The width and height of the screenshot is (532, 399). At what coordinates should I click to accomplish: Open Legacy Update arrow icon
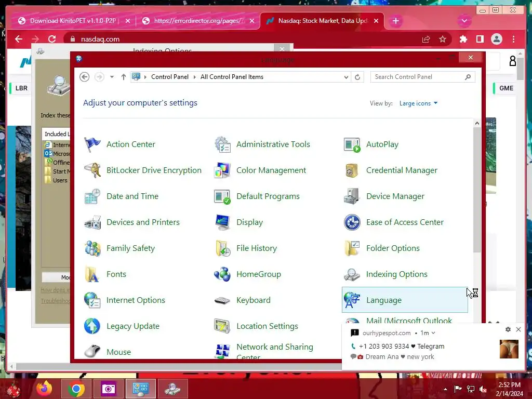click(x=92, y=326)
